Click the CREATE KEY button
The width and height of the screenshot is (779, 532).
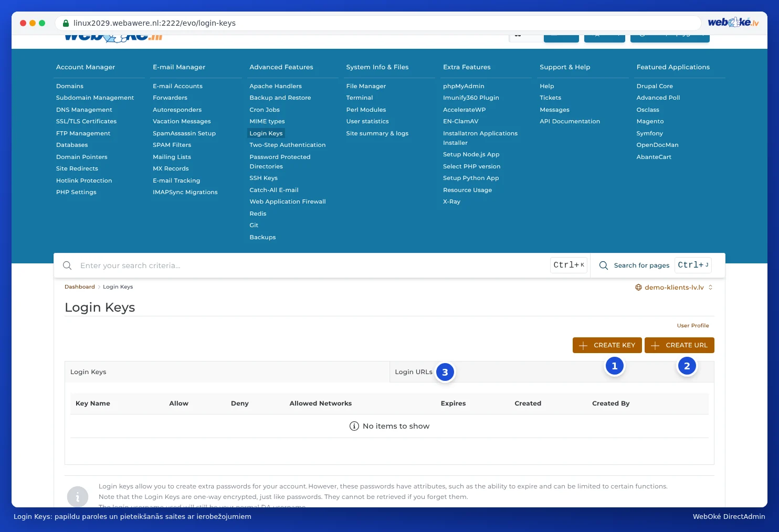(x=607, y=345)
